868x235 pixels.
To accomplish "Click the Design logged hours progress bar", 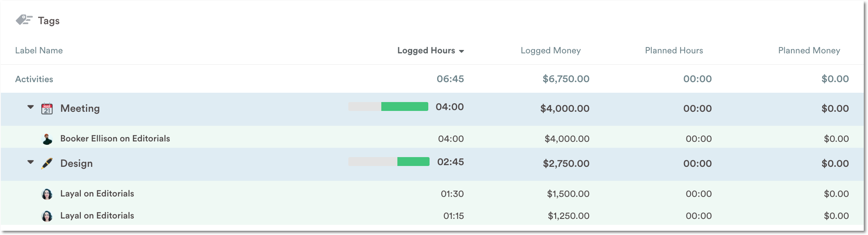I will tap(389, 162).
